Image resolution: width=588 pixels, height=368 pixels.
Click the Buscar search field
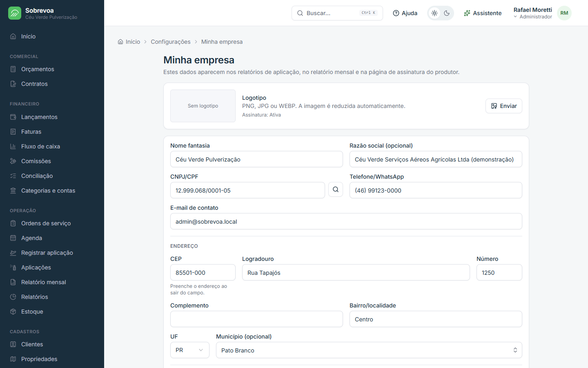pos(337,13)
